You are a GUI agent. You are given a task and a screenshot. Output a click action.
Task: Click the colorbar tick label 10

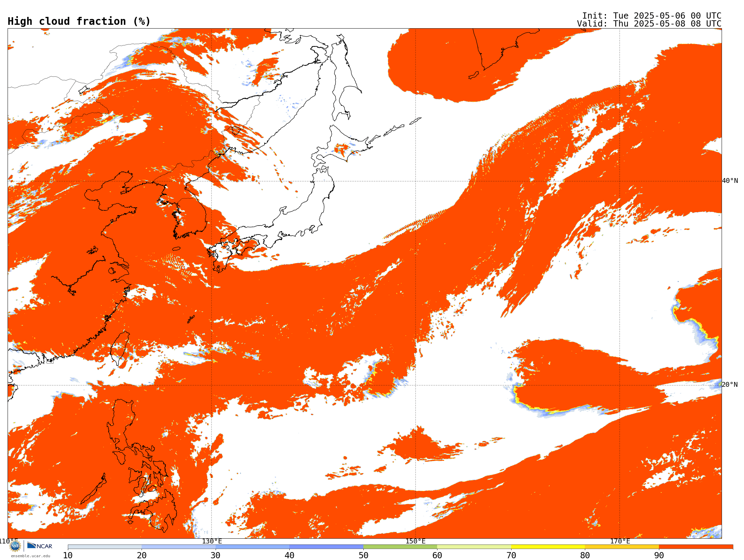68,556
